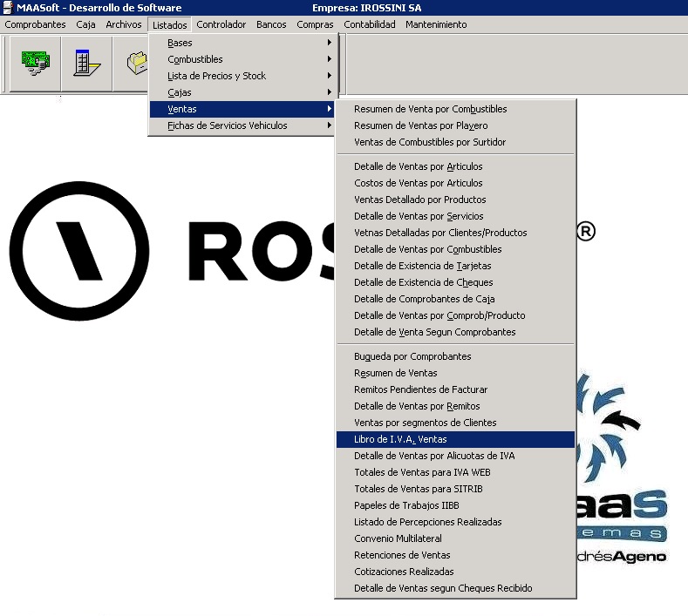Select Cotizaciones Realizadas entry
This screenshot has height=616, width=688.
click(x=404, y=572)
